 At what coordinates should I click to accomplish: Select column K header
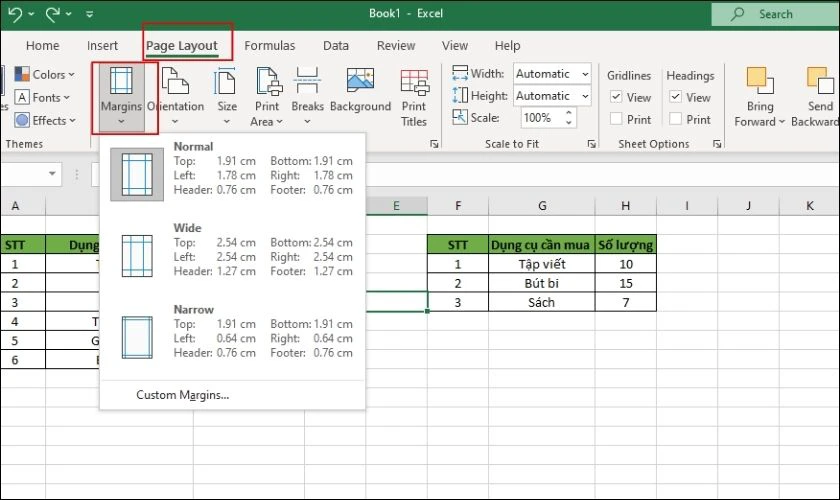pyautogui.click(x=809, y=206)
